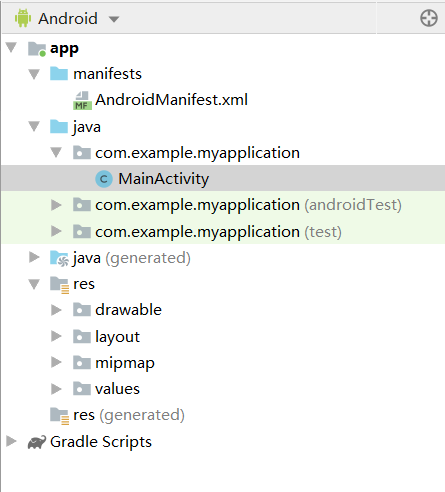Screen dimensions: 445x492
Task: Click the Android robot icon in header
Action: [23, 18]
